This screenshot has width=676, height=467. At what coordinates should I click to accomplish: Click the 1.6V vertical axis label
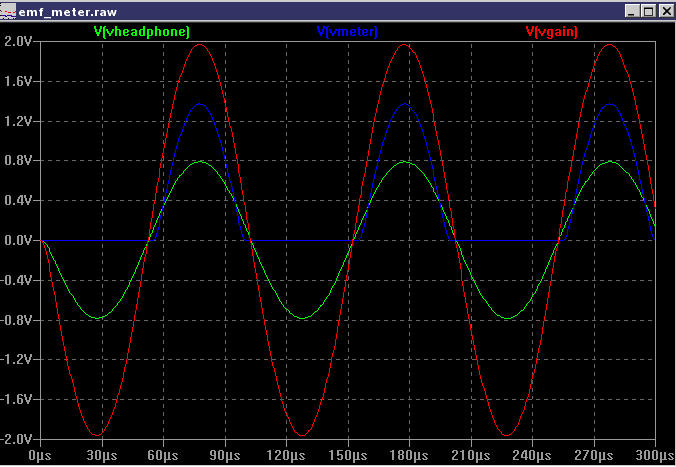[x=18, y=81]
